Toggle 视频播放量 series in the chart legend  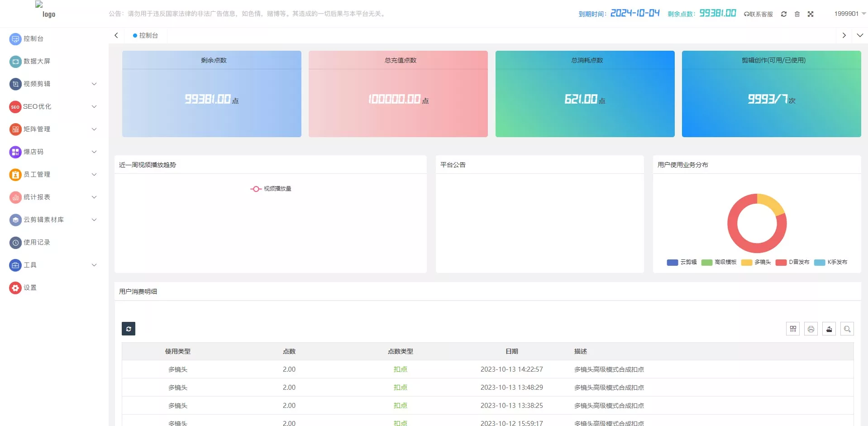click(x=271, y=189)
